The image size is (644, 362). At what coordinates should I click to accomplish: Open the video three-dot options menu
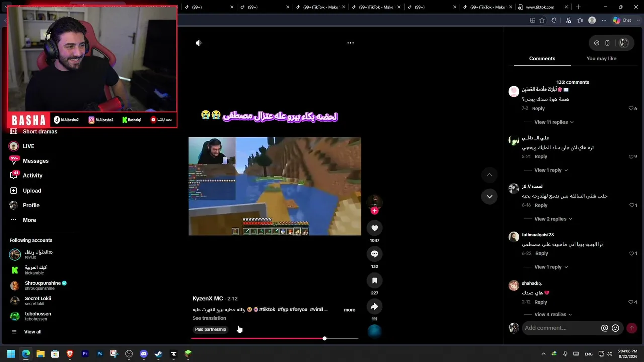(350, 43)
